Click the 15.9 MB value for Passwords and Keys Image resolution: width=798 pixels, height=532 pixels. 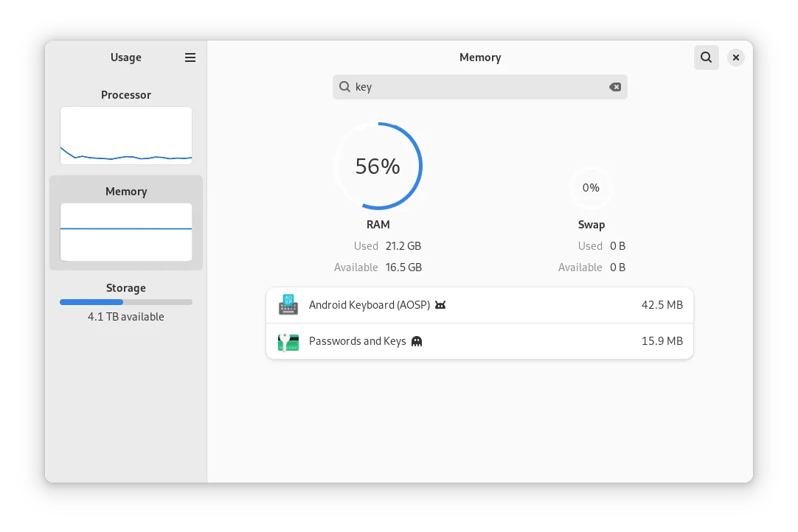click(x=662, y=341)
